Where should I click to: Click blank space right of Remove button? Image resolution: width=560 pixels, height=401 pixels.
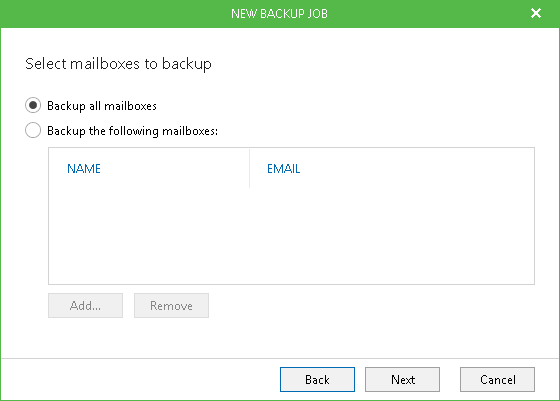(x=371, y=306)
